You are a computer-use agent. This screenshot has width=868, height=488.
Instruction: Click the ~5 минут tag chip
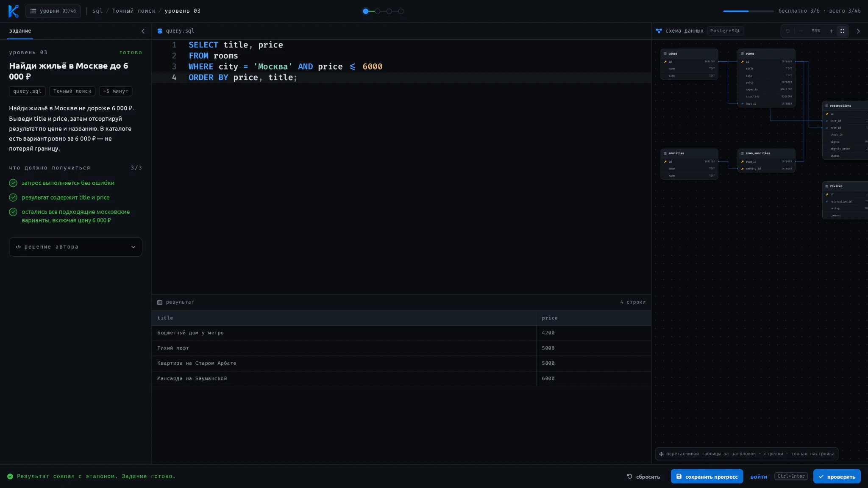(x=115, y=91)
